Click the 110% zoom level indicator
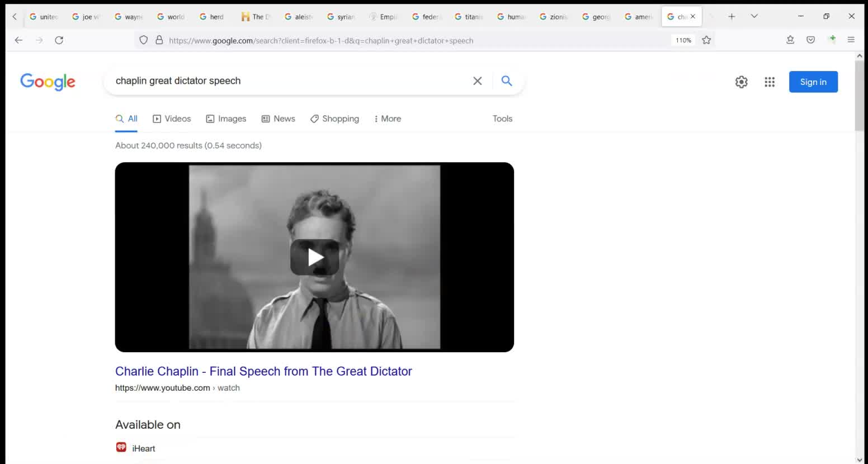The width and height of the screenshot is (868, 464). point(683,40)
